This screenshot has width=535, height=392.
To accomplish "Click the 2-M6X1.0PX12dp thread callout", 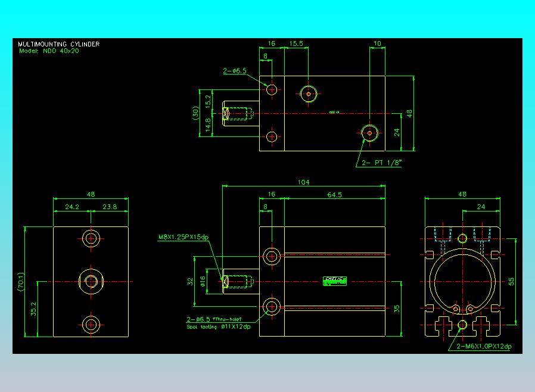I will [x=484, y=346].
